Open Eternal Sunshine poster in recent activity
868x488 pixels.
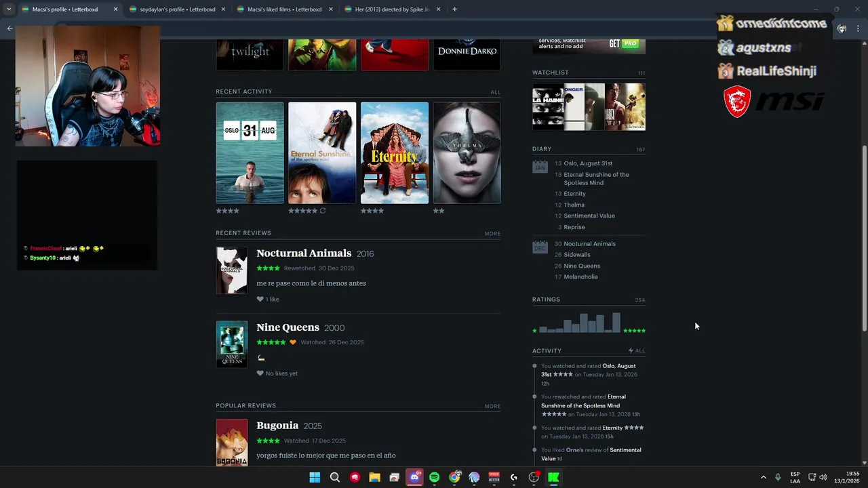(322, 152)
